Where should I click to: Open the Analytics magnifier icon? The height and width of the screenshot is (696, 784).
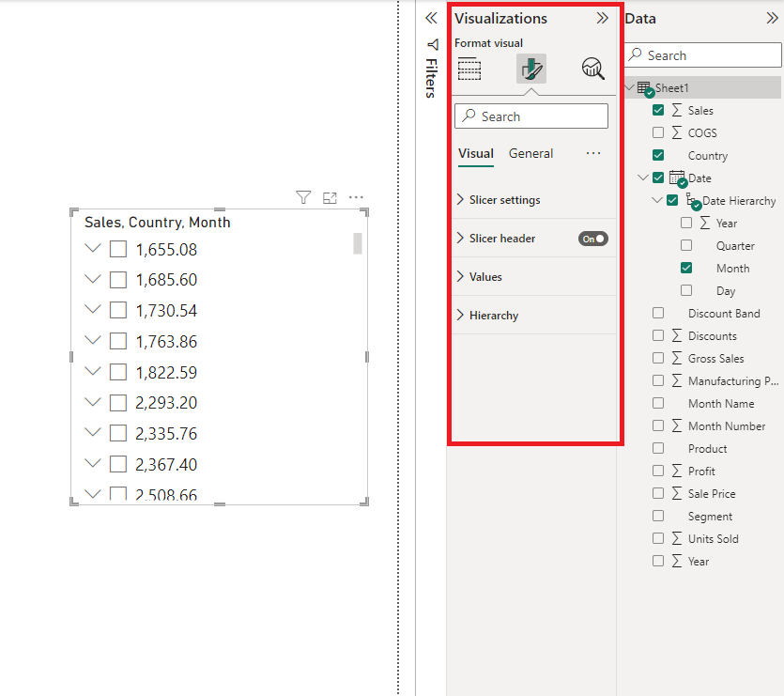click(x=592, y=69)
